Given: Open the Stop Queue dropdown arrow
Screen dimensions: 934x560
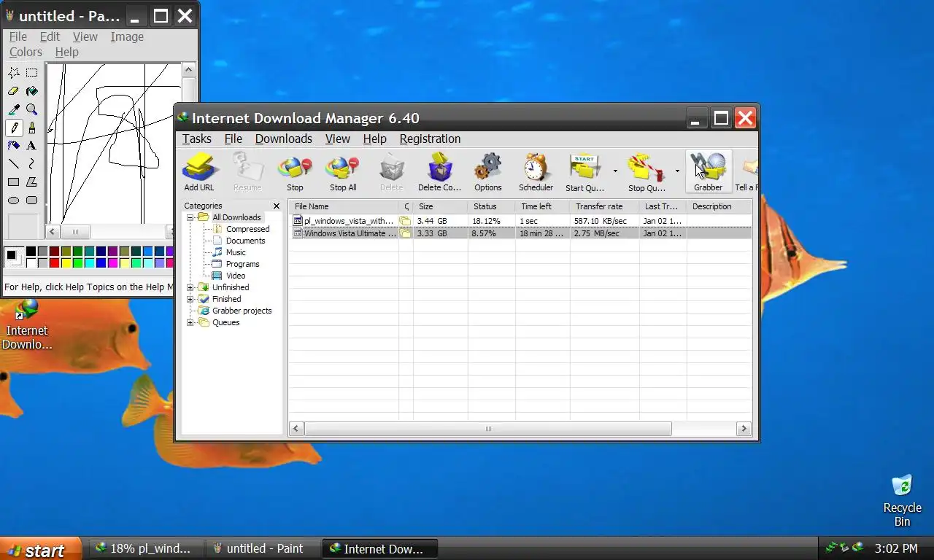Looking at the screenshot, I should [x=677, y=172].
